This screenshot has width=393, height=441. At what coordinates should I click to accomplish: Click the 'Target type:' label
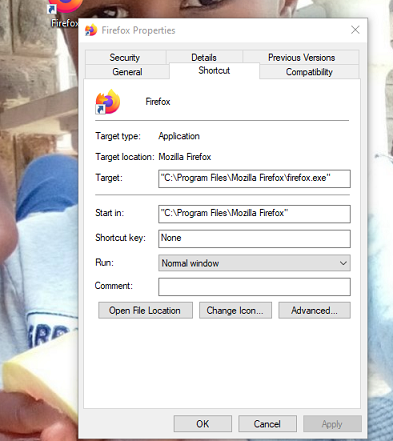point(118,136)
